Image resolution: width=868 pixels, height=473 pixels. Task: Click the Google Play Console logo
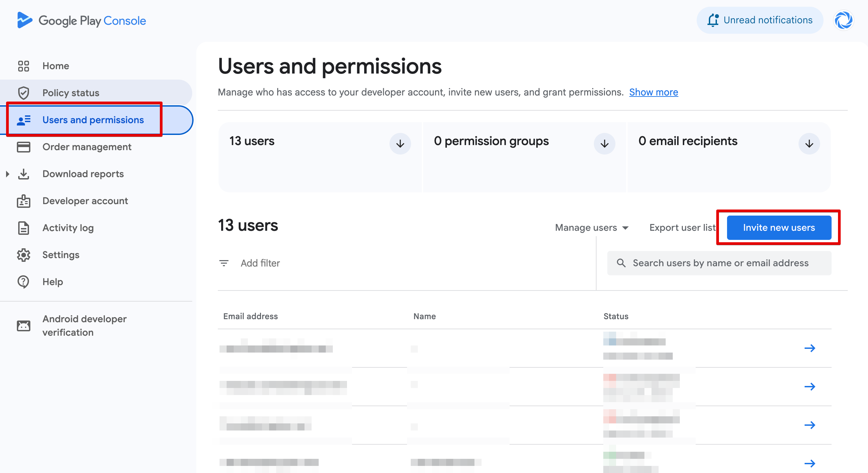point(81,21)
